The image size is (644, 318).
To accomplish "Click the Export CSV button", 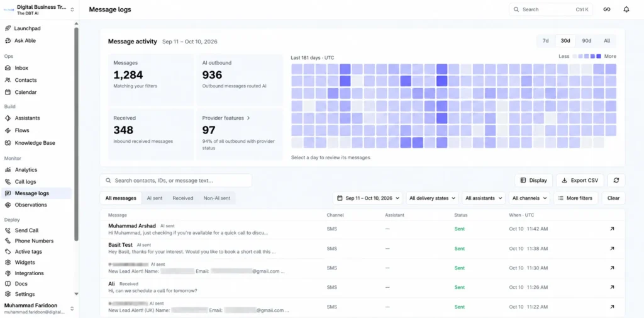I will (580, 180).
